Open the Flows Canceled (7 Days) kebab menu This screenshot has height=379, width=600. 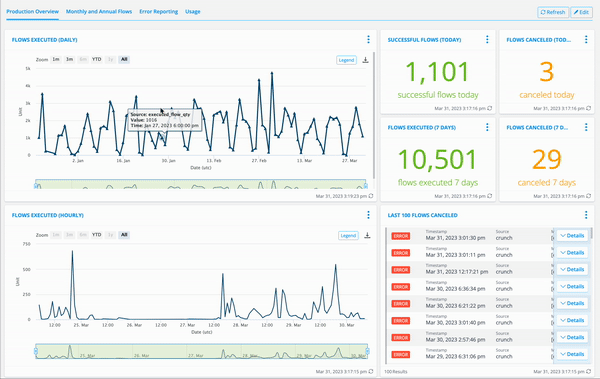coord(586,127)
